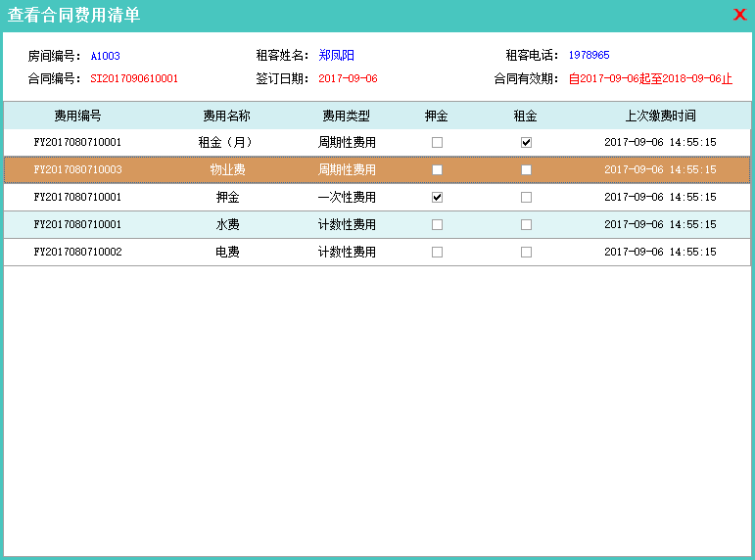Uncheck 租金 checkbox in 租金（月） row
This screenshot has height=560, width=755.
526,142
